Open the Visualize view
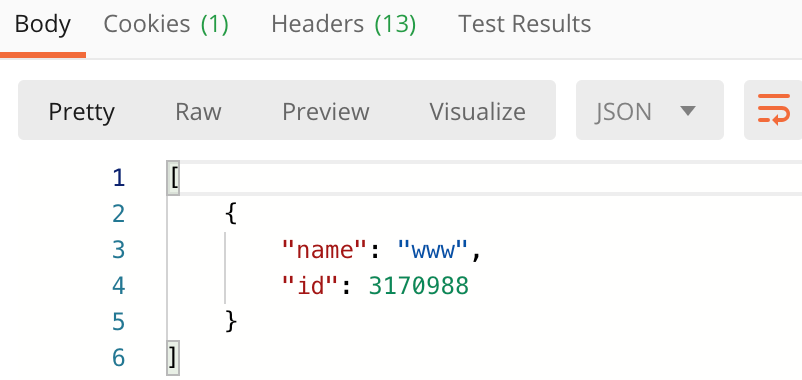This screenshot has height=380, width=802. pos(477,111)
